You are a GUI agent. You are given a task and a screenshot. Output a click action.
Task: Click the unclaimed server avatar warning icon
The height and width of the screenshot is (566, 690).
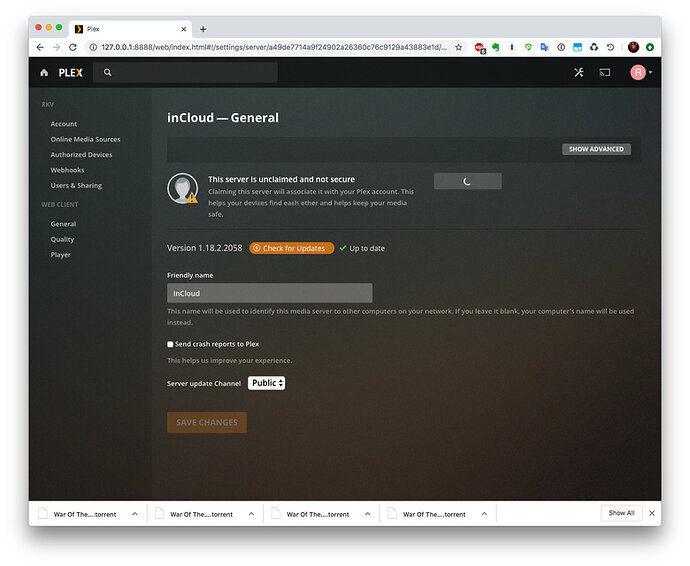(x=183, y=188)
